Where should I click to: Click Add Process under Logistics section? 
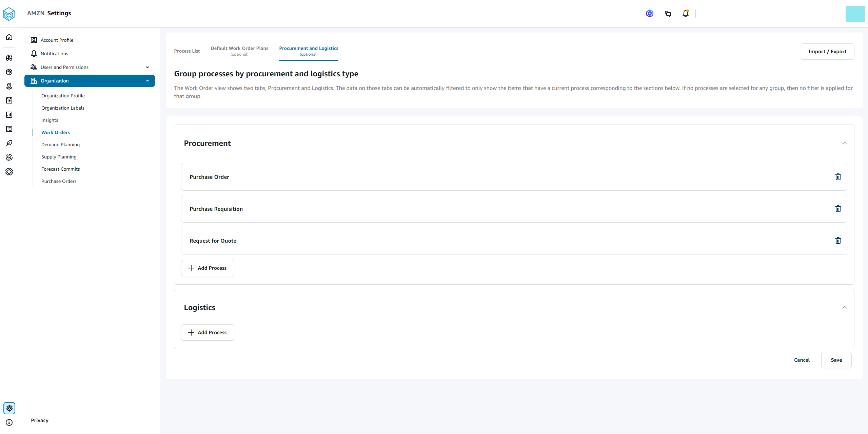click(208, 332)
